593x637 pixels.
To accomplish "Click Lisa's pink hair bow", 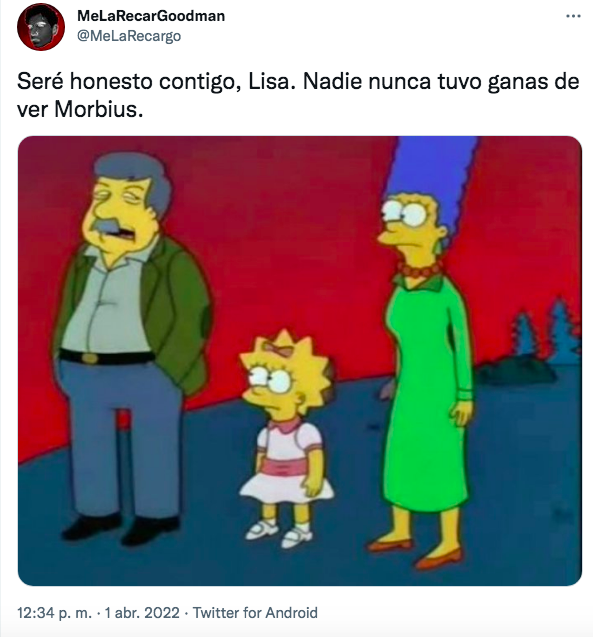I will pos(278,348).
